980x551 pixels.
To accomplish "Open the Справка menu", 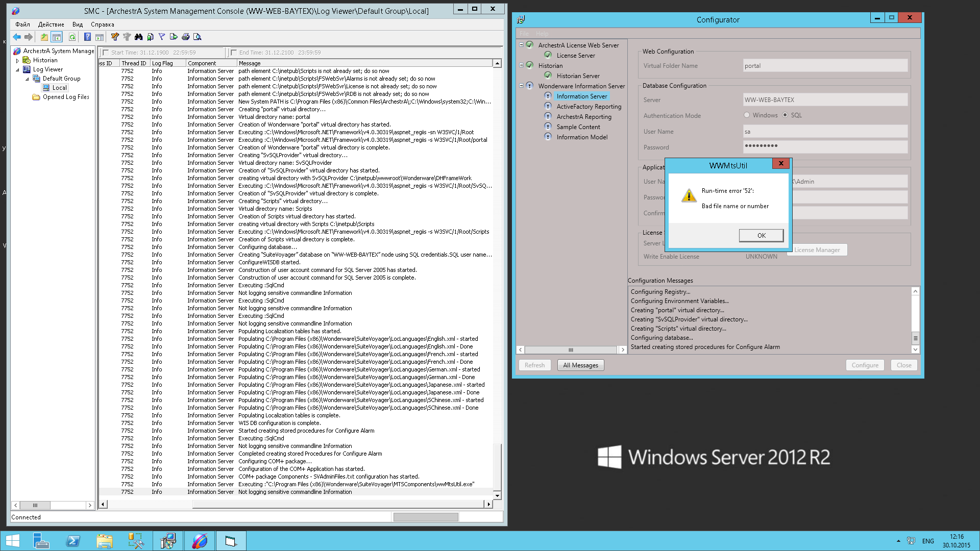I will point(102,24).
